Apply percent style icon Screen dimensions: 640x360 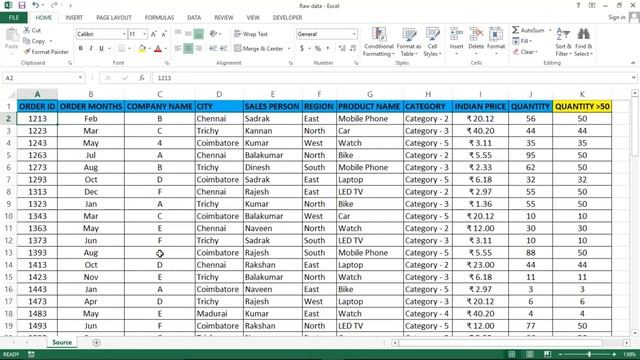(x=318, y=49)
